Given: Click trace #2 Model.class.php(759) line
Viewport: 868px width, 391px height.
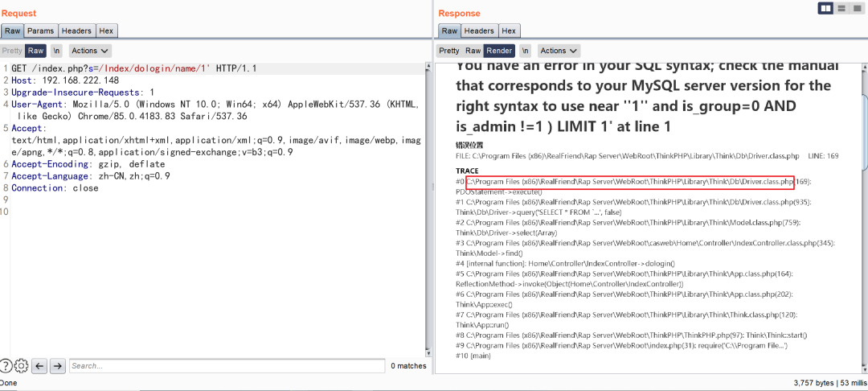Looking at the screenshot, I should tap(628, 222).
